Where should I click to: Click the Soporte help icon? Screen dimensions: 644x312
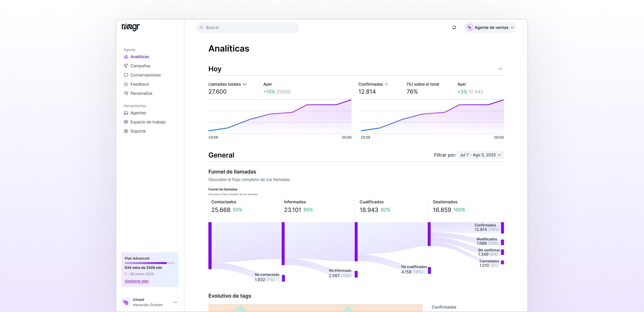(126, 131)
